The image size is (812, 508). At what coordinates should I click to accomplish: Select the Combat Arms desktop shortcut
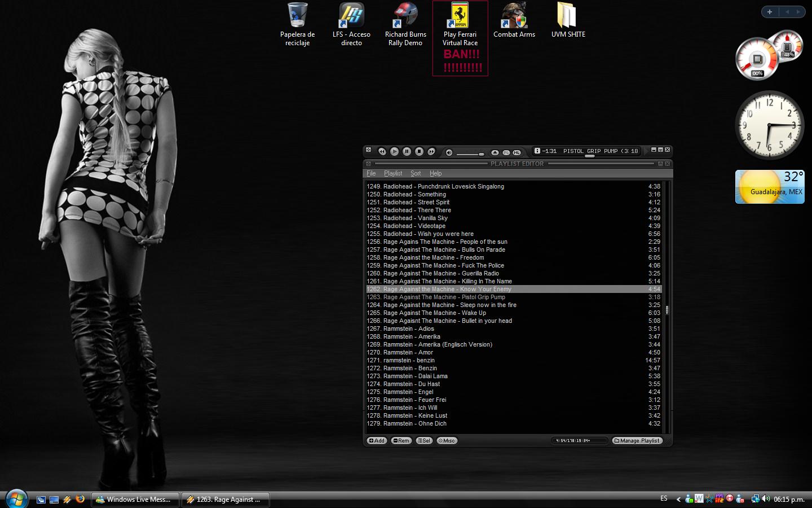[514, 20]
